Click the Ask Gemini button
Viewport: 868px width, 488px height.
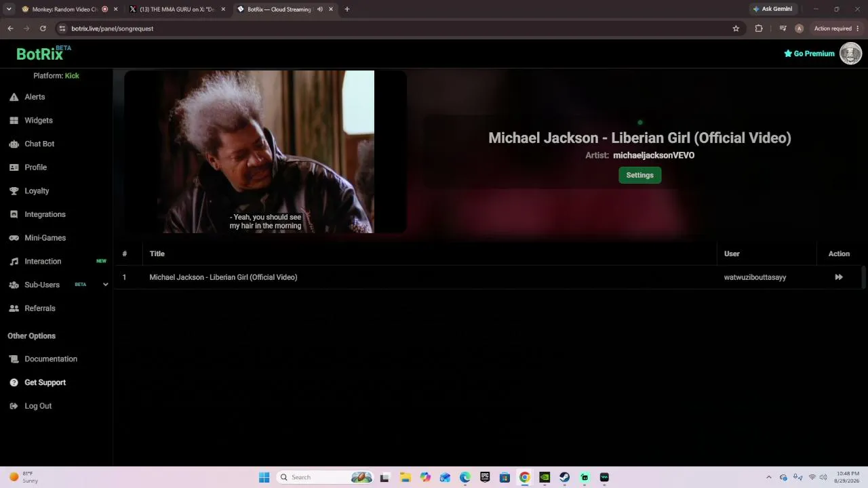[x=772, y=9]
